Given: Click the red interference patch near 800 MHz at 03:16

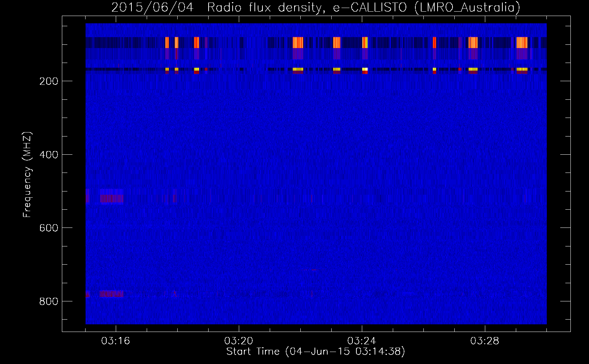Looking at the screenshot, I should point(112,294).
